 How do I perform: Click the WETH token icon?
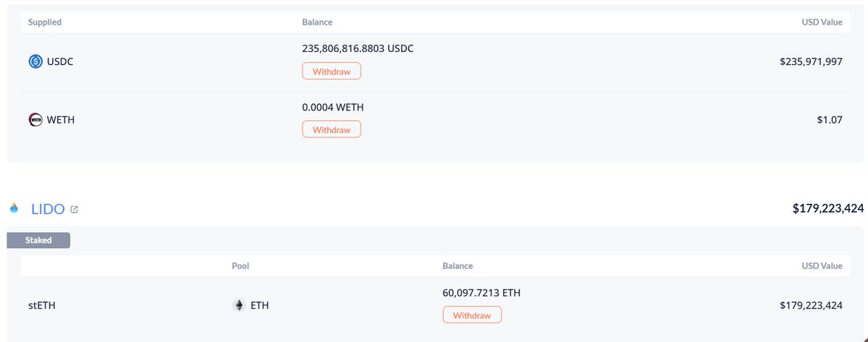[x=35, y=119]
